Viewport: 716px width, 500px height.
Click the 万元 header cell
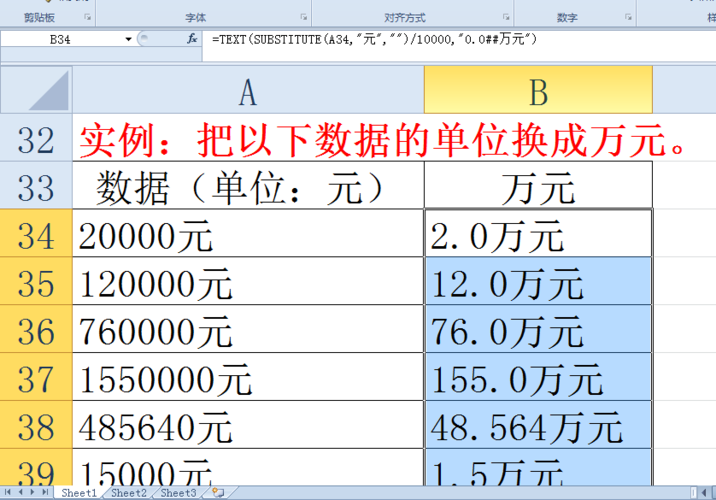point(538,186)
